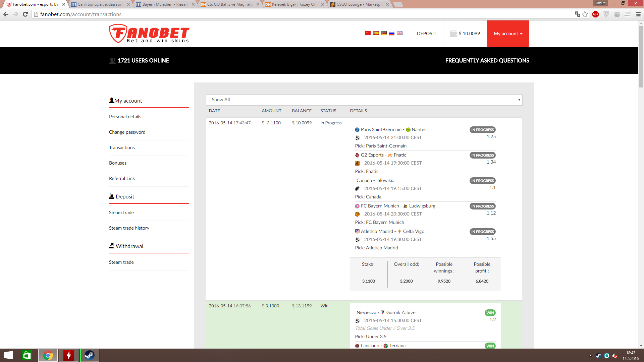The height and width of the screenshot is (362, 644).
Task: Click the Gornik Zabrze crest icon
Action: 383,313
